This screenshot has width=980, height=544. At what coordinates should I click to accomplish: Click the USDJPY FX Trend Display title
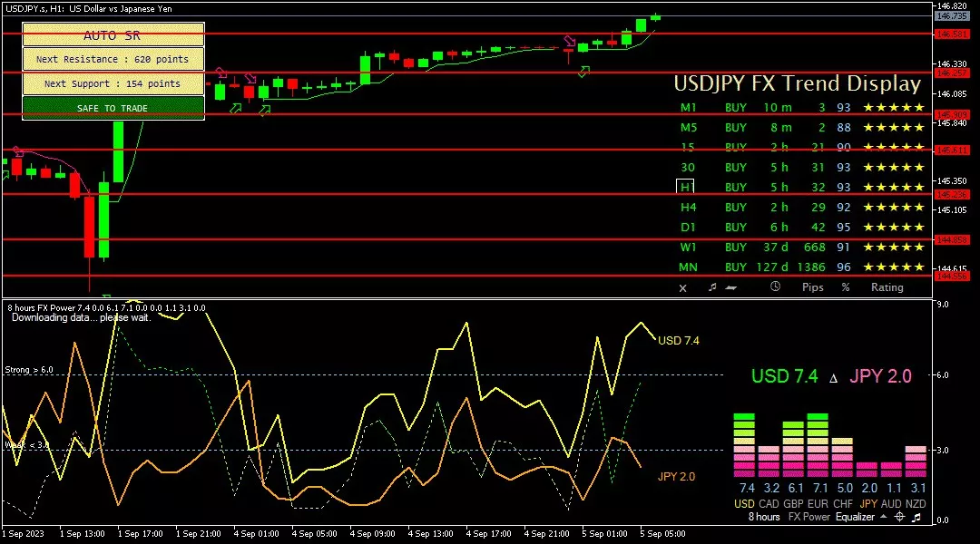coord(798,83)
